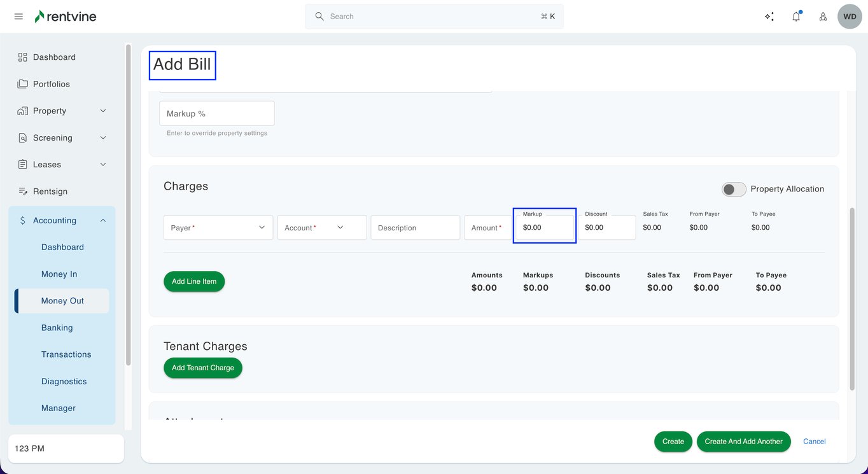Image resolution: width=868 pixels, height=474 pixels.
Task: Click the Amount input field
Action: [487, 227]
